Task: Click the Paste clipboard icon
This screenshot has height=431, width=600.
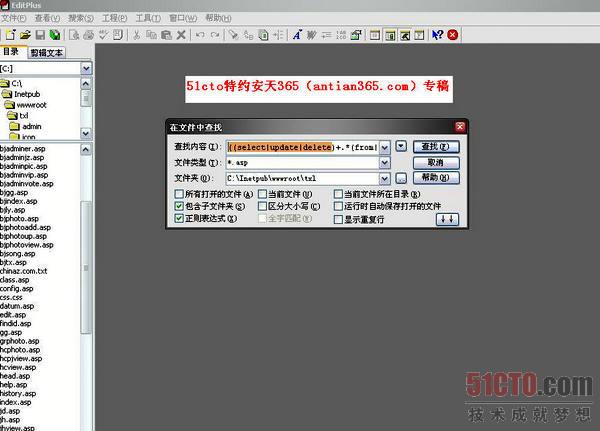Action: point(166,35)
